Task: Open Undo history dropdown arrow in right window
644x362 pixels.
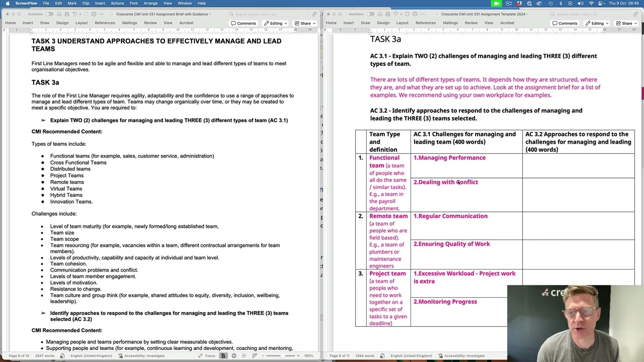Action: [x=401, y=14]
